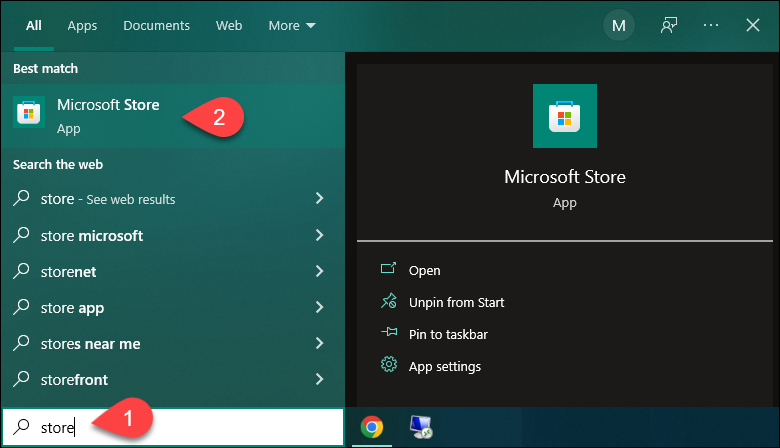Click magnifier icon beside 'store microsoft'

[21, 234]
